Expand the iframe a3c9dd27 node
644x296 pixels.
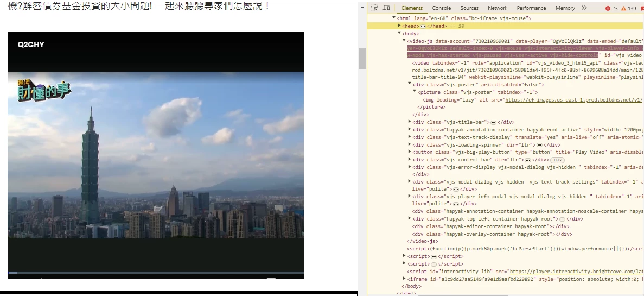tap(404, 278)
